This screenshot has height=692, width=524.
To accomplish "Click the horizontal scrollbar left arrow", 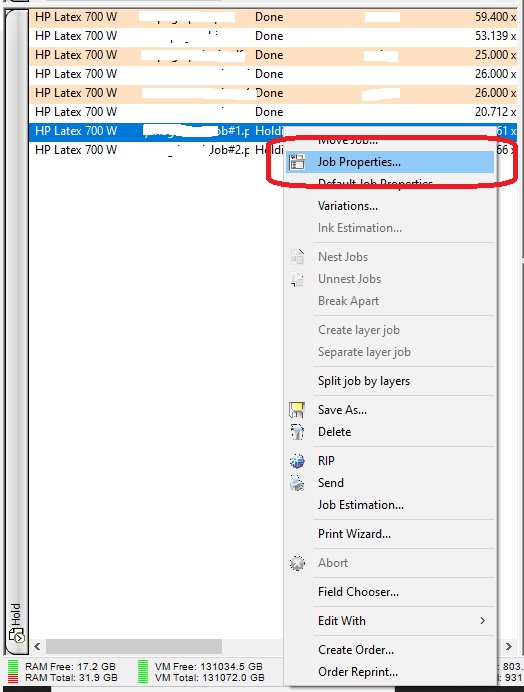I will click(38, 647).
